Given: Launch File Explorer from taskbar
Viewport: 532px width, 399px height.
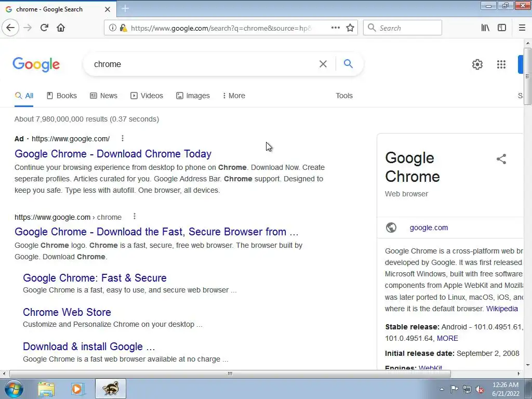Looking at the screenshot, I should [46, 389].
